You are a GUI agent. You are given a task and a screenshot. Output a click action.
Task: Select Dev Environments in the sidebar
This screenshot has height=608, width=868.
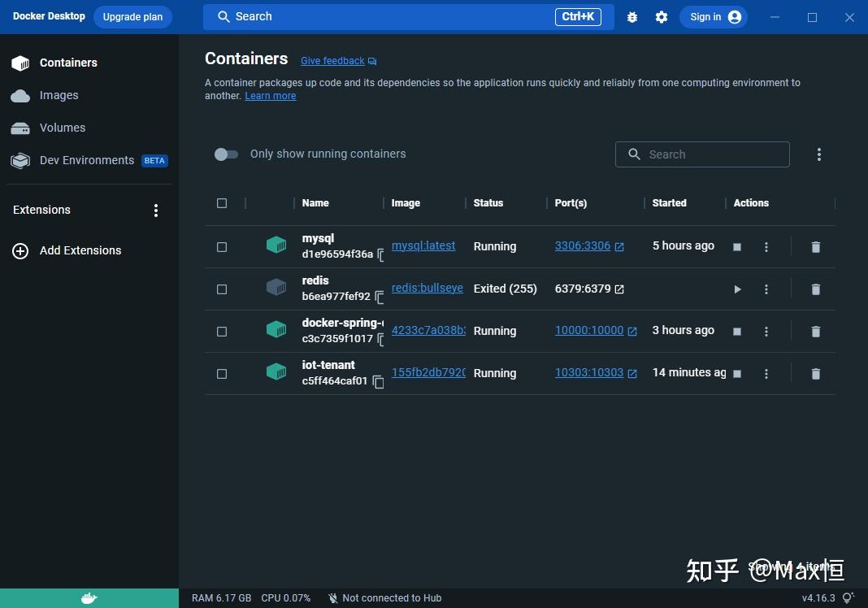[x=86, y=160]
